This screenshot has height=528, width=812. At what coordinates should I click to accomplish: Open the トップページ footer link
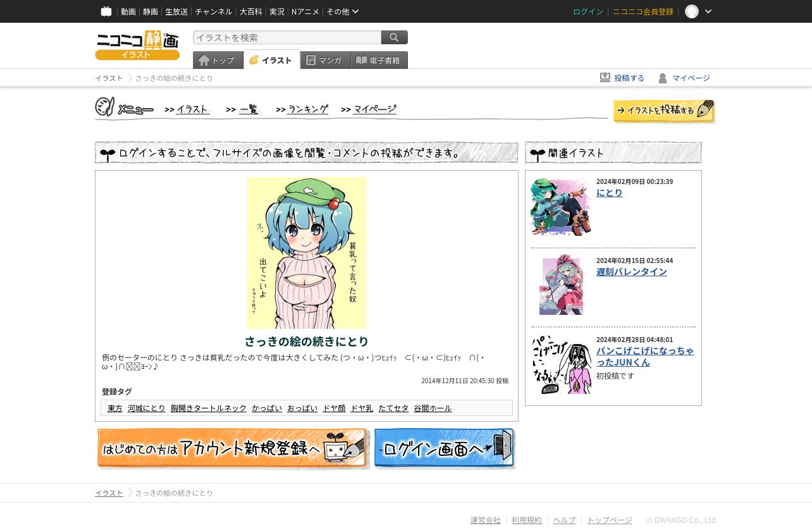(x=610, y=520)
